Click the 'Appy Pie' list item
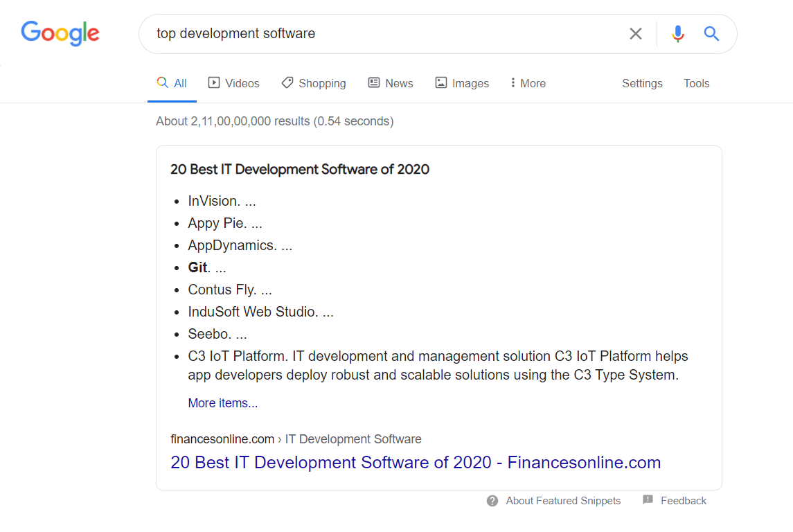The height and width of the screenshot is (532, 793). [225, 223]
